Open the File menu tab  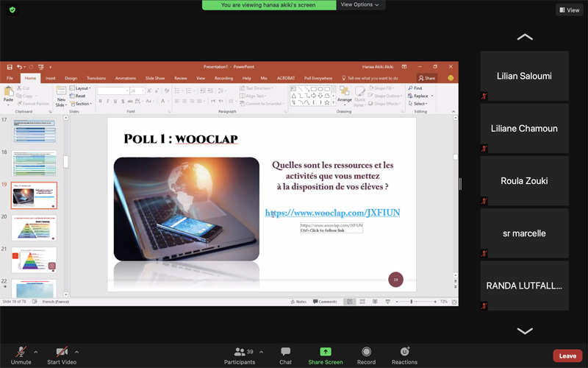tap(10, 78)
